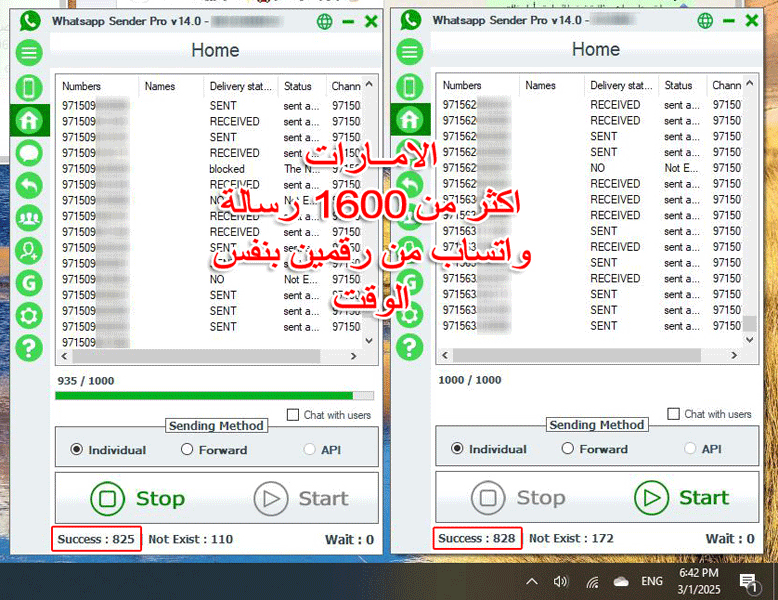
Task: Click down scroll arrow in right list
Action: pyautogui.click(x=750, y=339)
